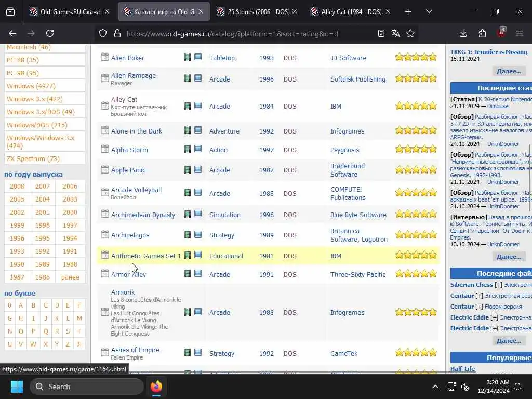Switch to the 25 Stones (2006 - DOS) tab
Viewport: 532px width, 399px height.
[258, 11]
